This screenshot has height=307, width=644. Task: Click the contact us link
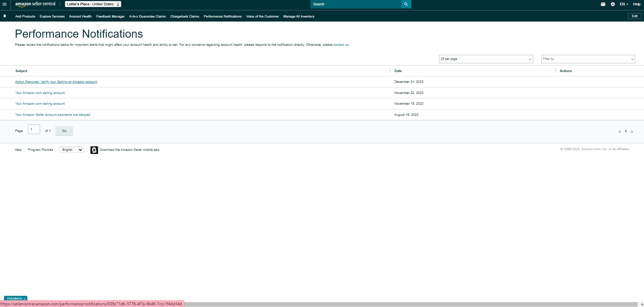341,45
